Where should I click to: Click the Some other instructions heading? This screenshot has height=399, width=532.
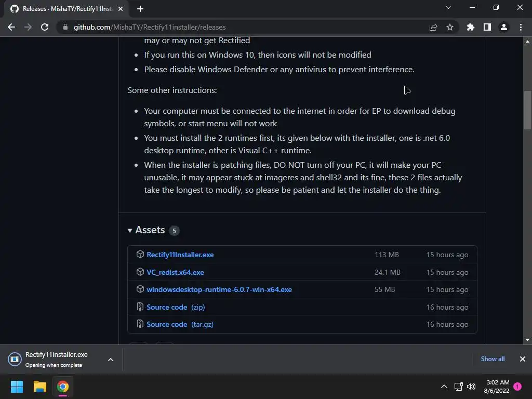click(x=172, y=90)
